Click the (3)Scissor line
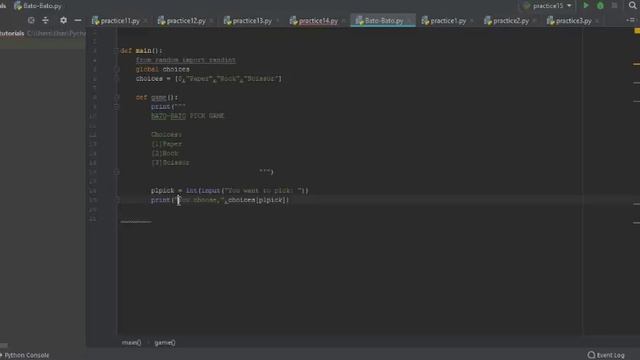The width and height of the screenshot is (640, 360). coord(170,163)
